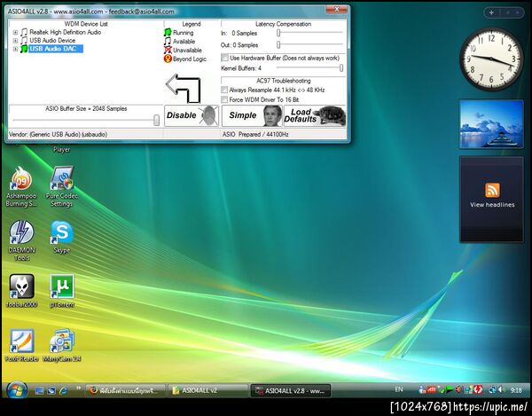This screenshot has height=416, width=532.
Task: Show hidden Quick Launch items chevron
Action: coord(79,388)
